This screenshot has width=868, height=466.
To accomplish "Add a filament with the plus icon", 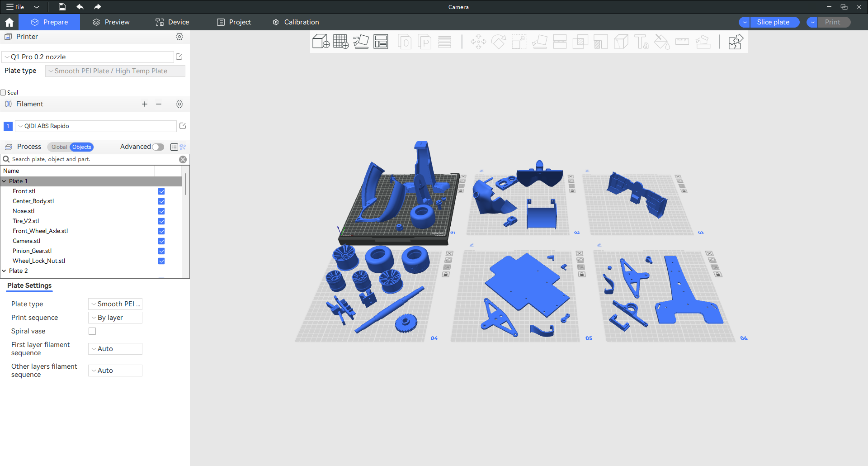I will 145,104.
